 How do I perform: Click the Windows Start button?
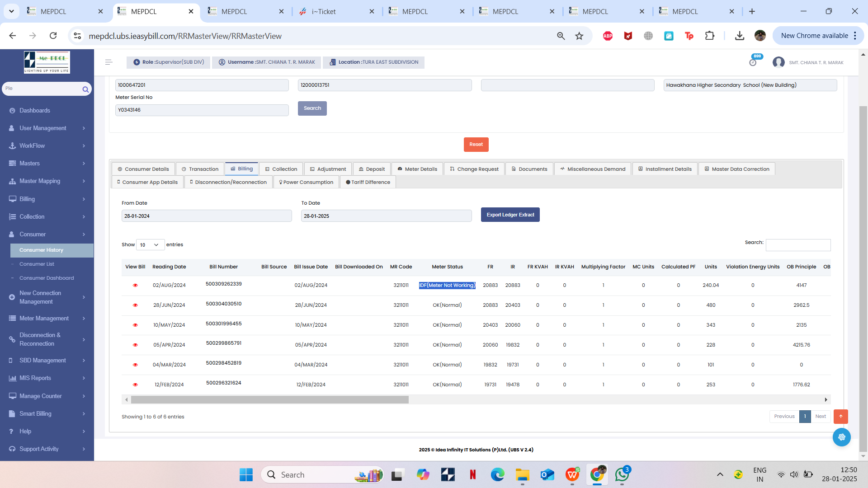tap(246, 474)
